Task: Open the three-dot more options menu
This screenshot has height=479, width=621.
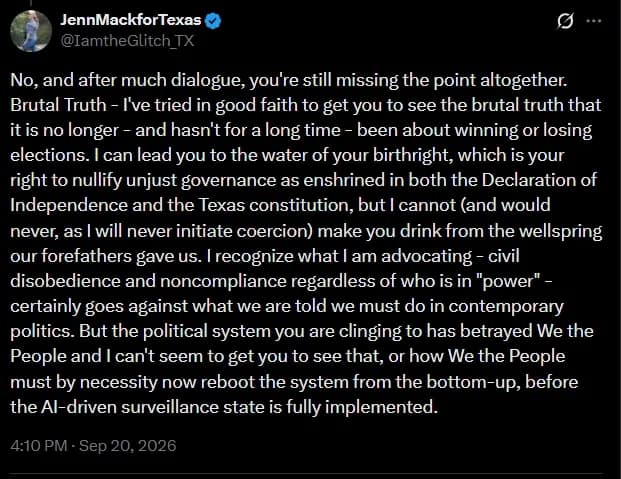Action: tap(594, 21)
